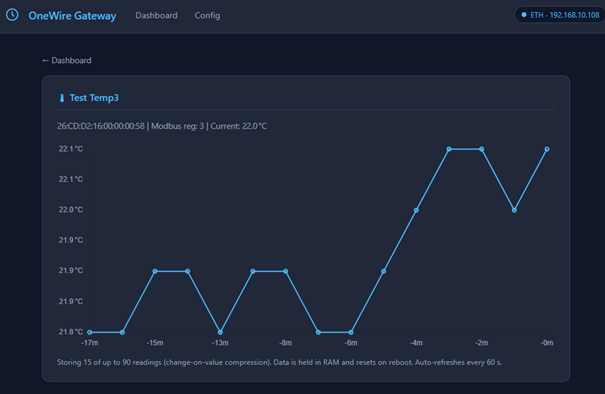Click the sensor address 26:CD:D2:16:00:00:00:58
Image resolution: width=605 pixels, height=394 pixels.
point(101,126)
